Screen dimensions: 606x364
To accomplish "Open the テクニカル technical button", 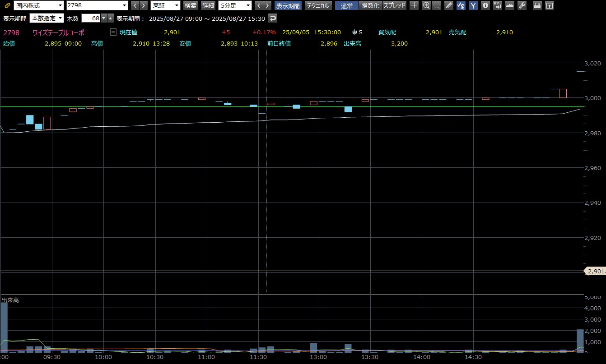I will [x=318, y=5].
